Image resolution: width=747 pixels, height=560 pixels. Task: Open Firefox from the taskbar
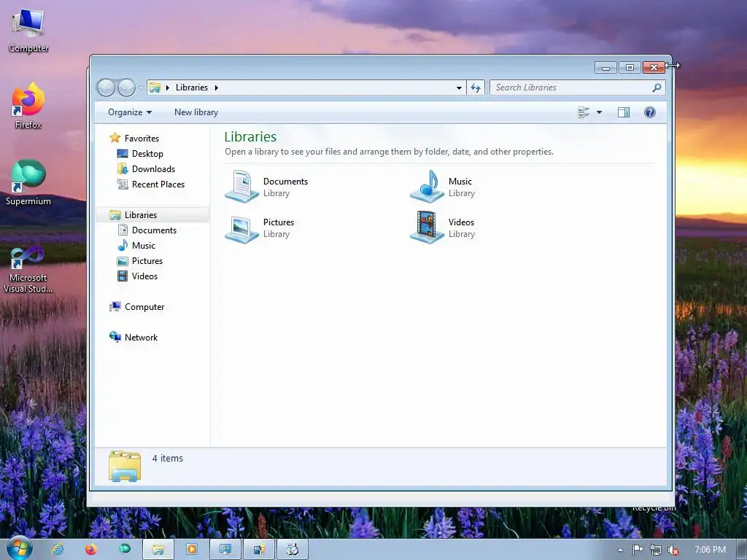[x=91, y=549]
